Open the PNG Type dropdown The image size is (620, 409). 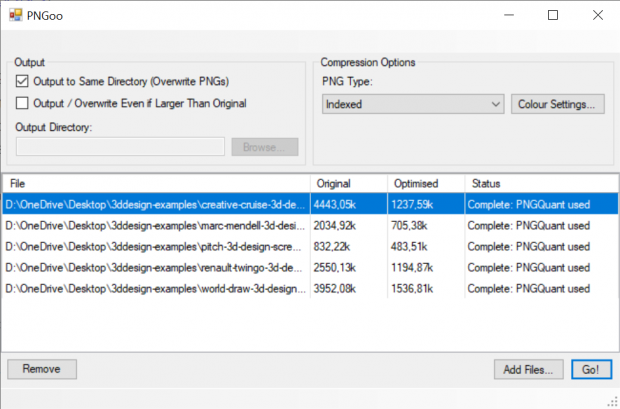click(413, 104)
